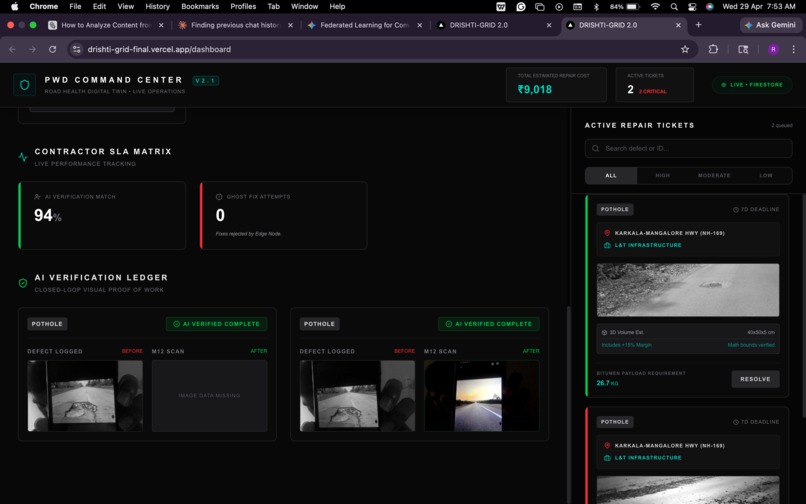Open Wi-Fi status in menu bar
This screenshot has width=806, height=504.
[655, 7]
